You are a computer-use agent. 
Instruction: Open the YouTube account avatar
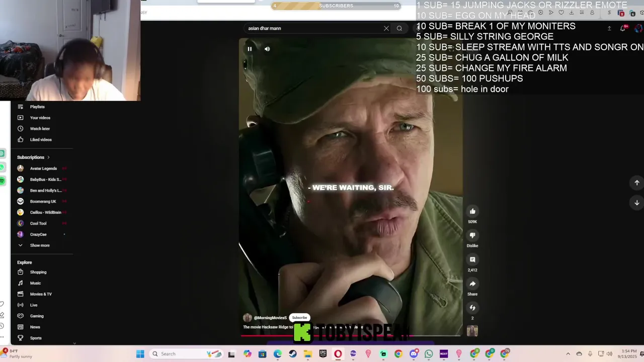(x=637, y=28)
